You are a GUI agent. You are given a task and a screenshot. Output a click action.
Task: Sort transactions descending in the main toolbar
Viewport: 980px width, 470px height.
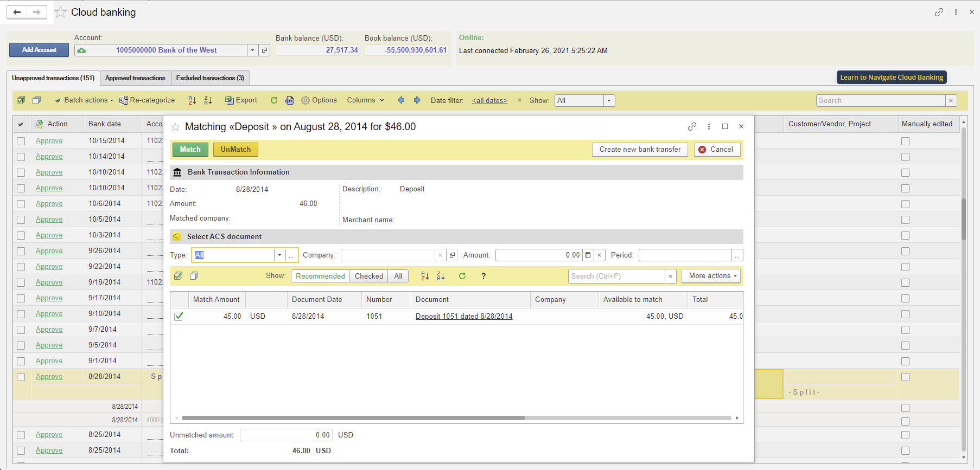pos(208,100)
